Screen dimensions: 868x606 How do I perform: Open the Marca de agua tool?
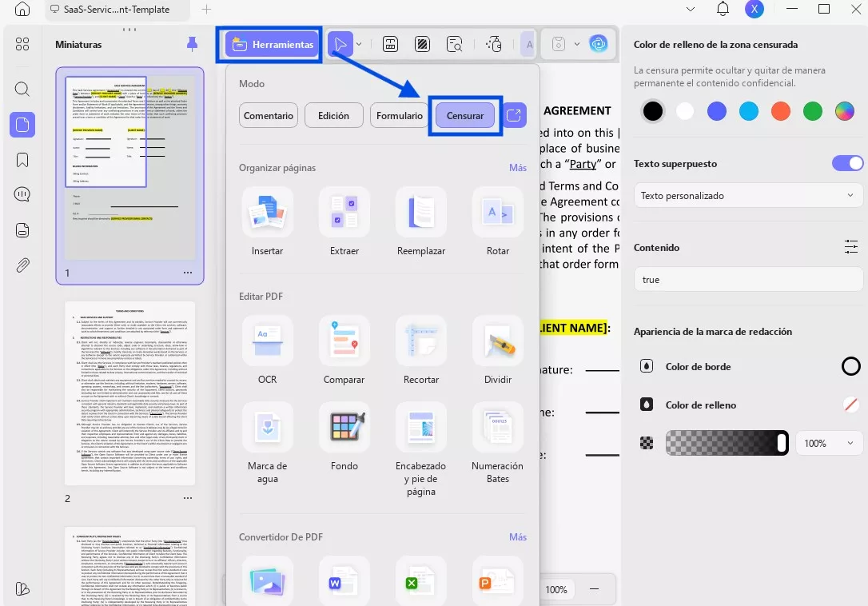tap(268, 443)
